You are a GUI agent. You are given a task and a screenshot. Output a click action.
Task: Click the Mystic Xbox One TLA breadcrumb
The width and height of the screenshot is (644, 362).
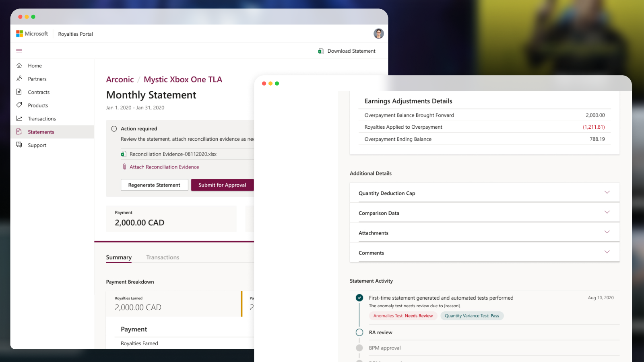click(183, 80)
